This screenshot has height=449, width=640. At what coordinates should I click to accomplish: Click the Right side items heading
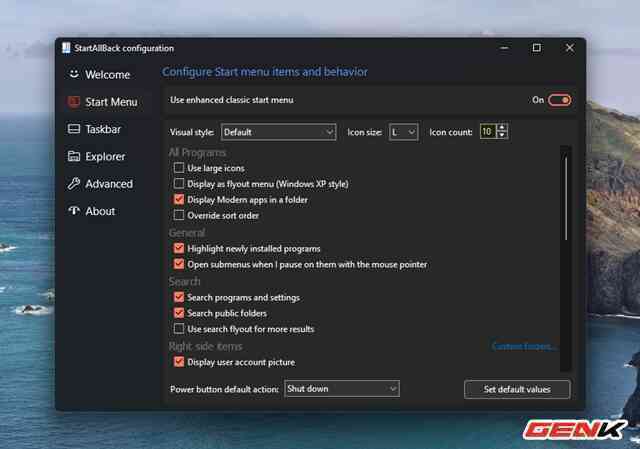click(x=206, y=347)
